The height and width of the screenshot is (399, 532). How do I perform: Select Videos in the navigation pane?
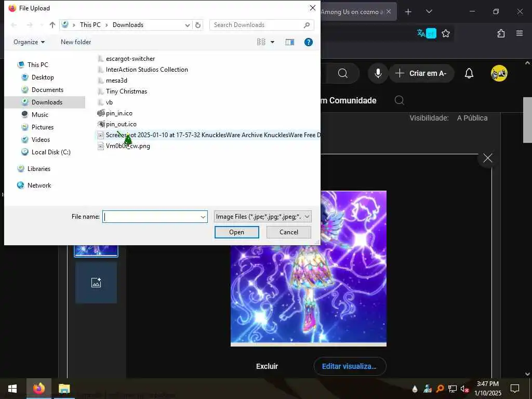pos(41,139)
